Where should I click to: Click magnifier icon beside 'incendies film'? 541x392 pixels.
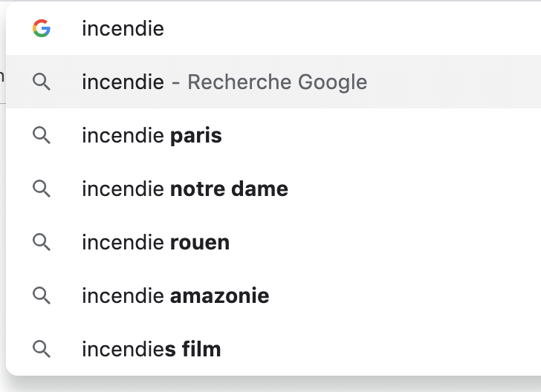point(42,348)
